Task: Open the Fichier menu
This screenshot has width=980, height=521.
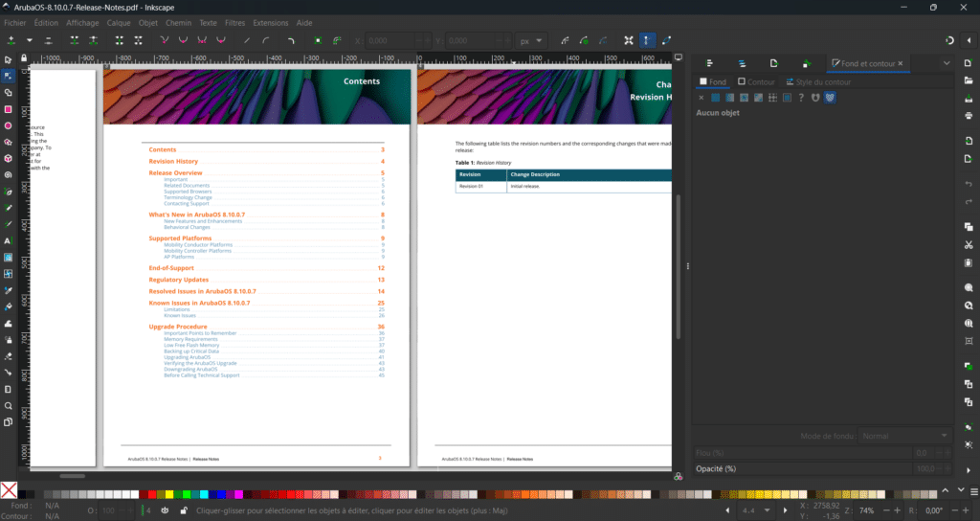Action: coord(15,23)
